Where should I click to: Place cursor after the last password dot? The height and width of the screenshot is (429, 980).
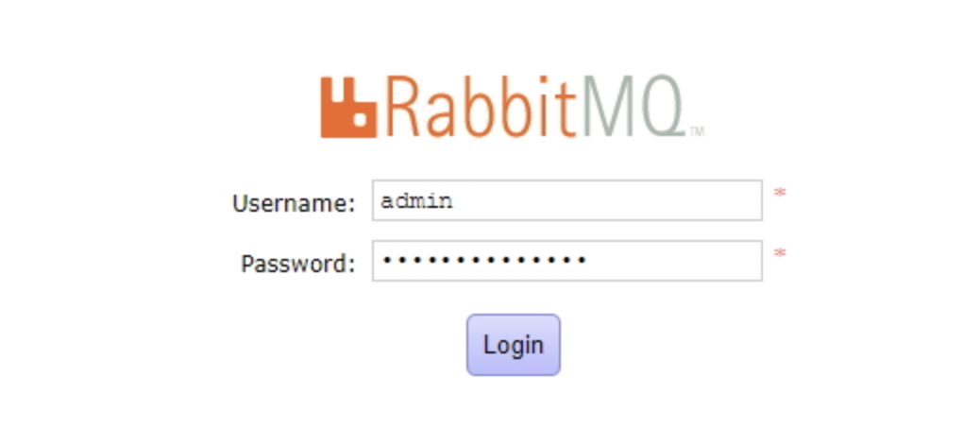[x=587, y=260]
